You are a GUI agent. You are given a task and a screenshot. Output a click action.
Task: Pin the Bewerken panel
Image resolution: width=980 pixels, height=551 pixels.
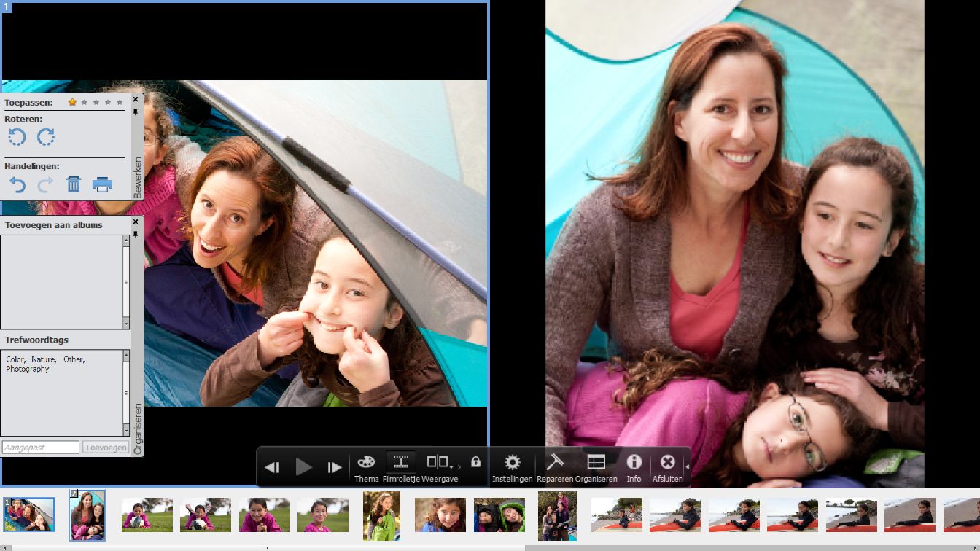tap(136, 112)
